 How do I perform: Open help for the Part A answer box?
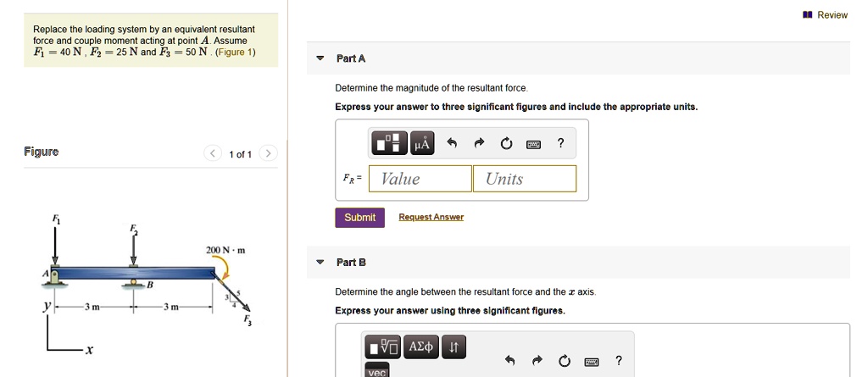pos(560,143)
